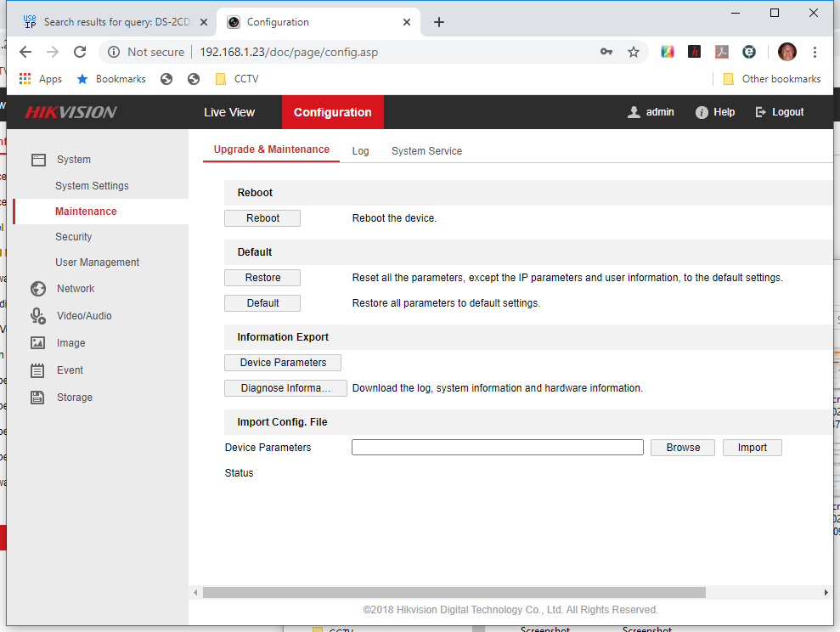Open the System Service tab
This screenshot has width=840, height=632.
pos(426,151)
